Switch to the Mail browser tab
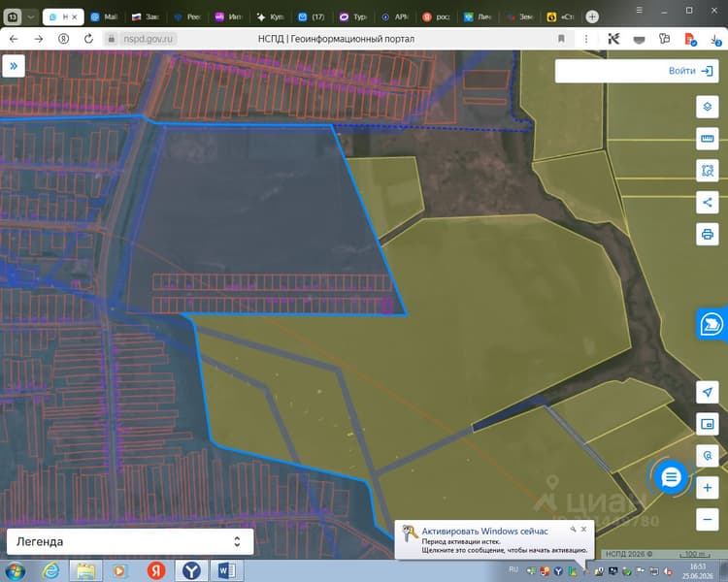Screen dimensions: 728x582 pyautogui.click(x=105, y=17)
